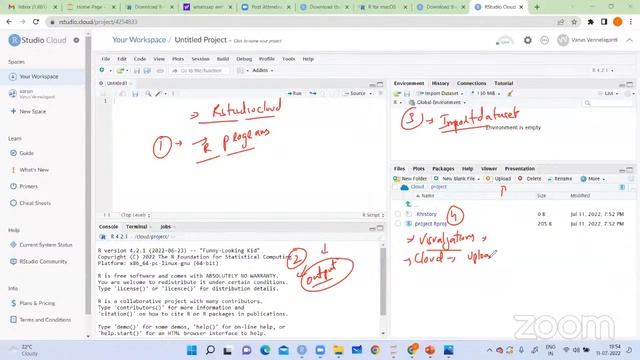Open the File menu
The width and height of the screenshot is (640, 360).
pyautogui.click(x=106, y=59)
